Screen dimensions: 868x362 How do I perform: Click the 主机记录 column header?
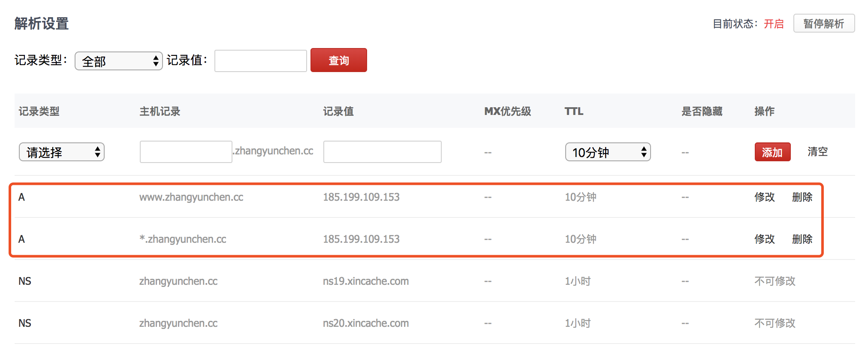160,112
